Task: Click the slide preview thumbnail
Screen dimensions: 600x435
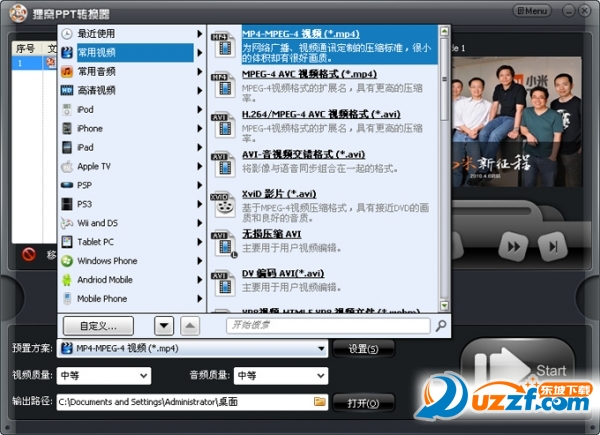Action: click(x=517, y=122)
